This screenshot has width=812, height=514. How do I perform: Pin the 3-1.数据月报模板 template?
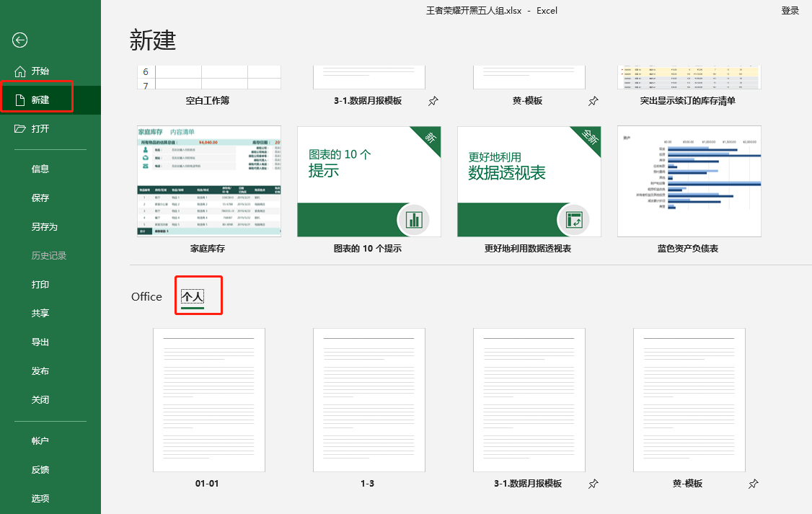click(433, 102)
